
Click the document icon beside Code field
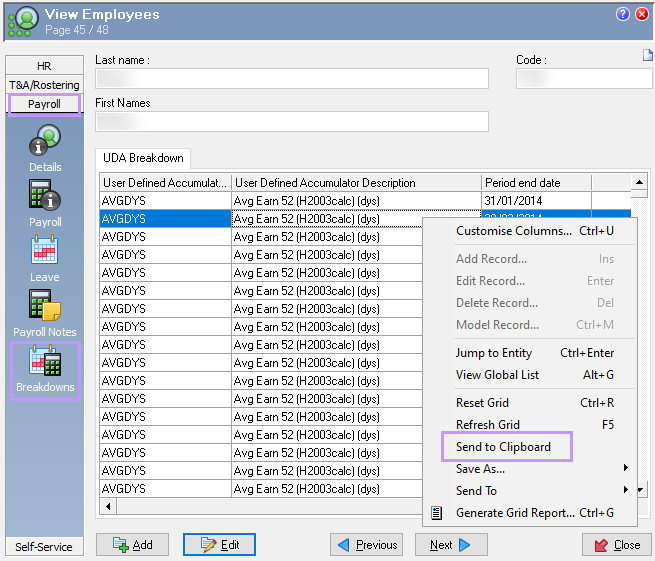pyautogui.click(x=647, y=56)
